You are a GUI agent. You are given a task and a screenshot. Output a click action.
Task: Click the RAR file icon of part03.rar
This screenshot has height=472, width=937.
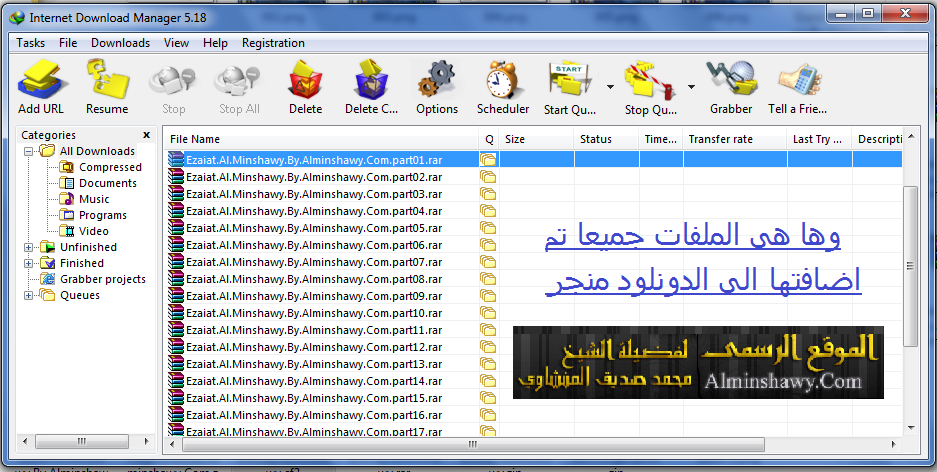[176, 194]
